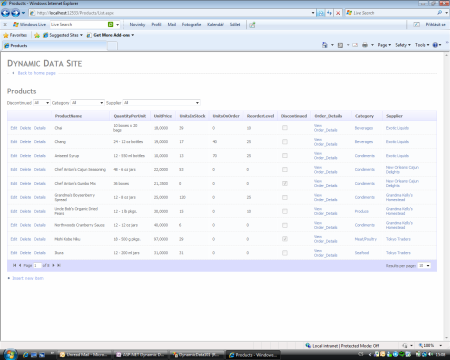Click the Feeds icon in command bar

click(340, 45)
